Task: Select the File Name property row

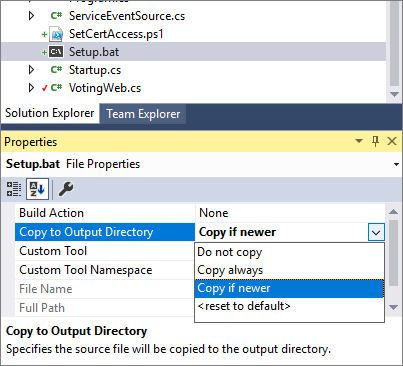Action: point(105,289)
